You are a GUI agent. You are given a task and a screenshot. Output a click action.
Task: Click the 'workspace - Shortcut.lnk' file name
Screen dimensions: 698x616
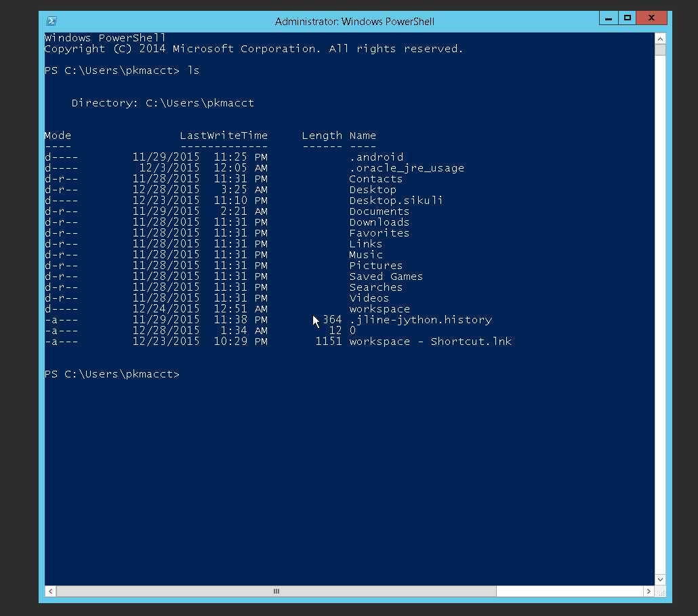coord(430,342)
